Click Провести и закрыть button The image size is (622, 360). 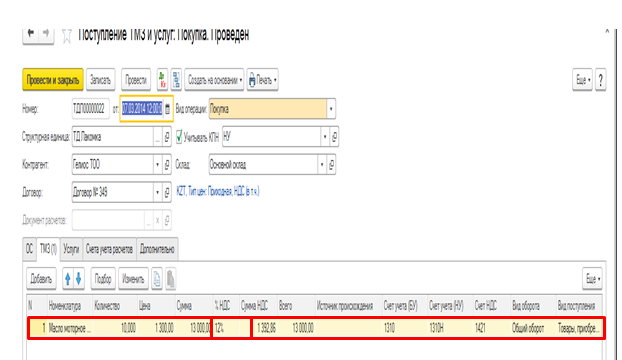tap(53, 80)
